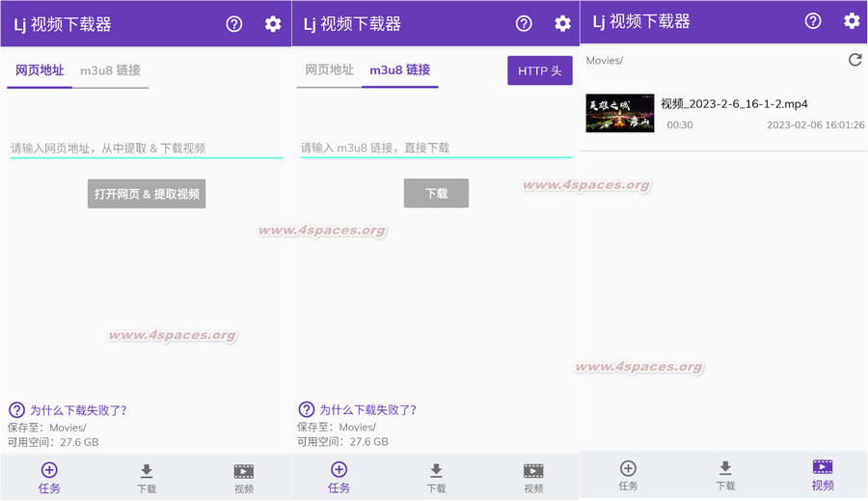Switch to inactive m3u8 链接 tab
Image resolution: width=868 pixels, height=501 pixels.
110,70
